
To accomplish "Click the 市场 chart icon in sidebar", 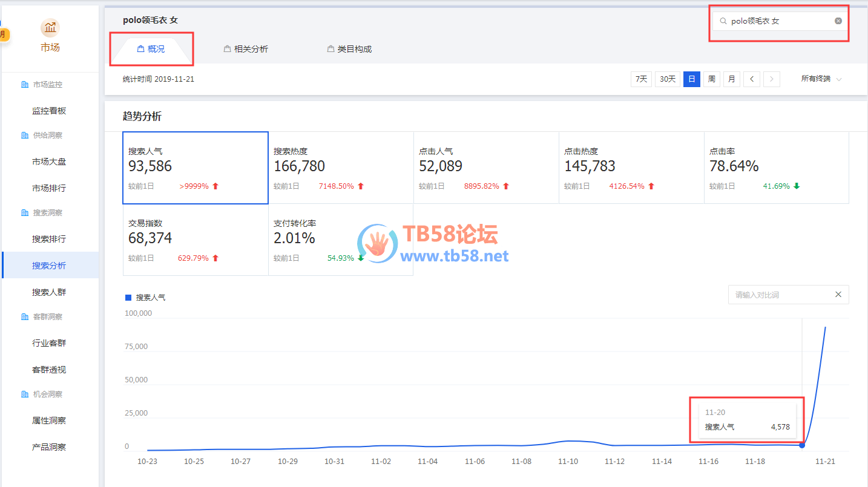I will [x=50, y=28].
